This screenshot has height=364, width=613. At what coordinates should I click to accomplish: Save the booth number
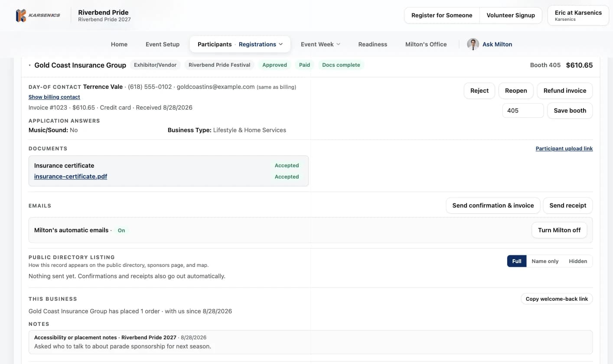pos(570,110)
